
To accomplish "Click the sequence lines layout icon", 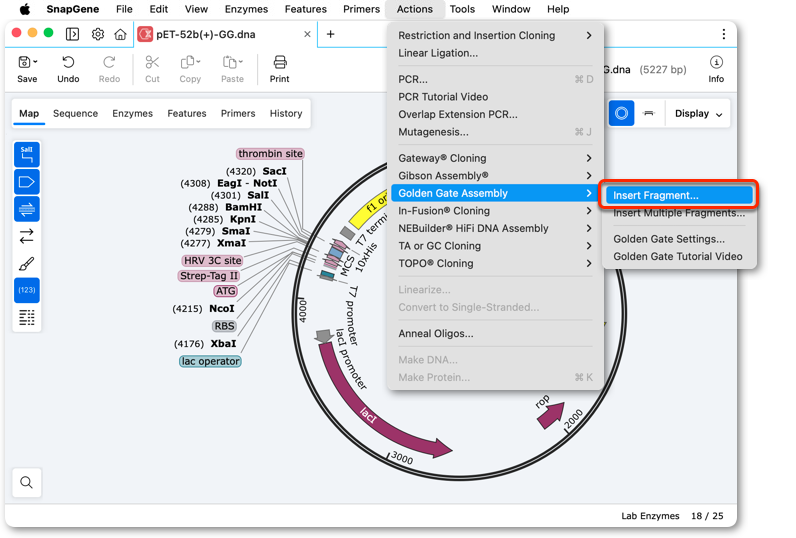I will (27, 318).
